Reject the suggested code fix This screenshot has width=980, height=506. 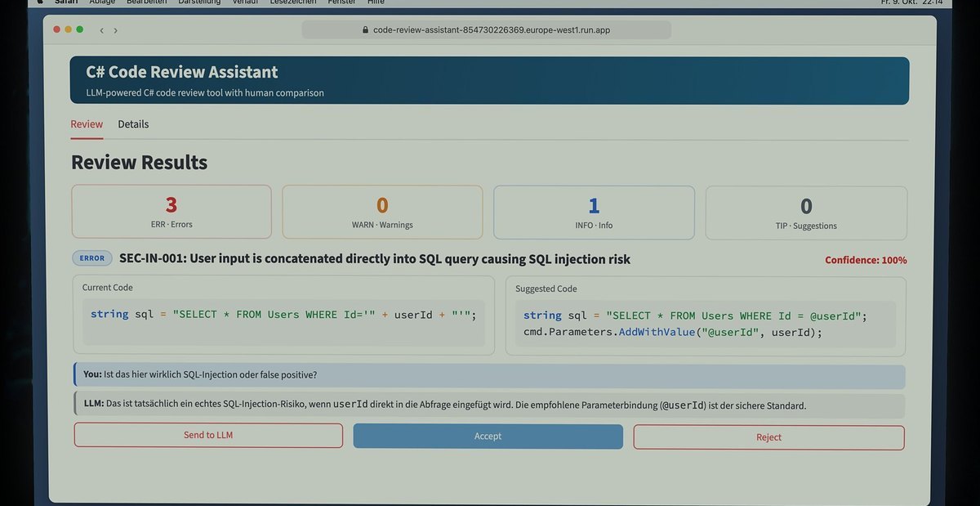(x=768, y=437)
